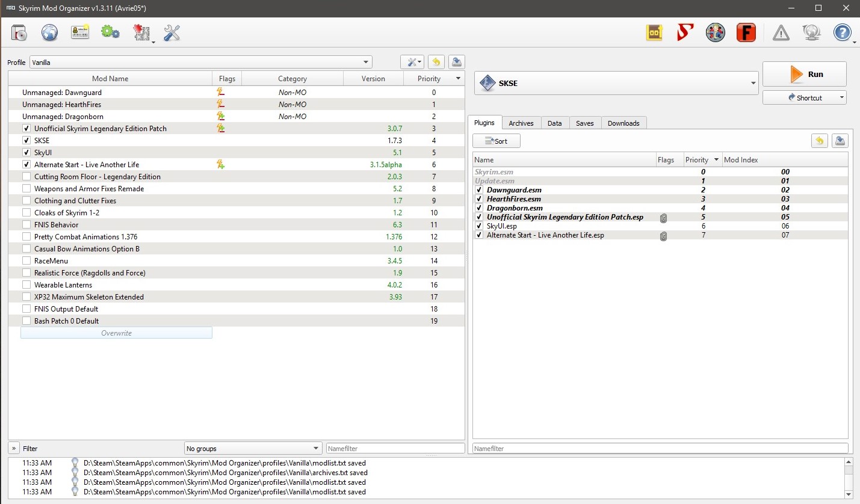The height and width of the screenshot is (504, 860).
Task: Create plugin list backup icon
Action: coord(840,141)
